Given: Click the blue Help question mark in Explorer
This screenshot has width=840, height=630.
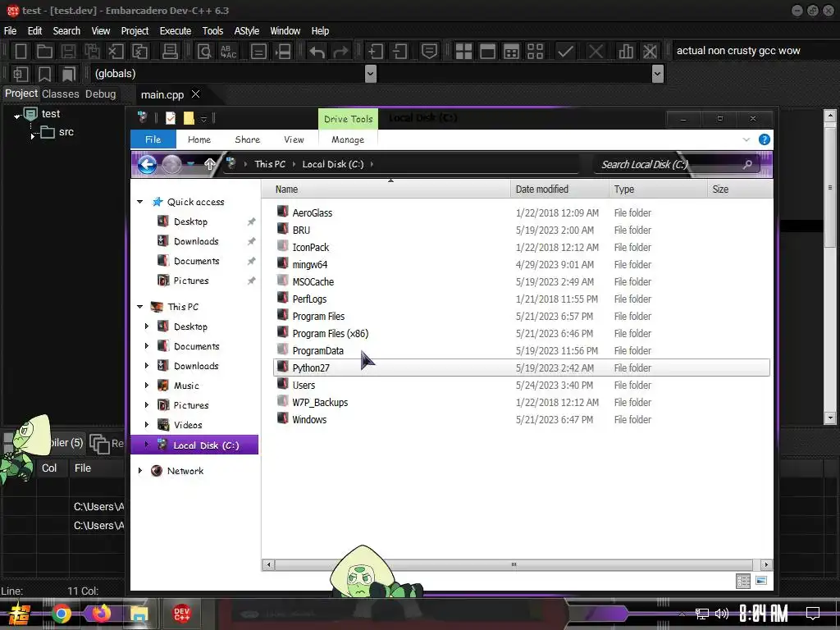Looking at the screenshot, I should [x=765, y=139].
